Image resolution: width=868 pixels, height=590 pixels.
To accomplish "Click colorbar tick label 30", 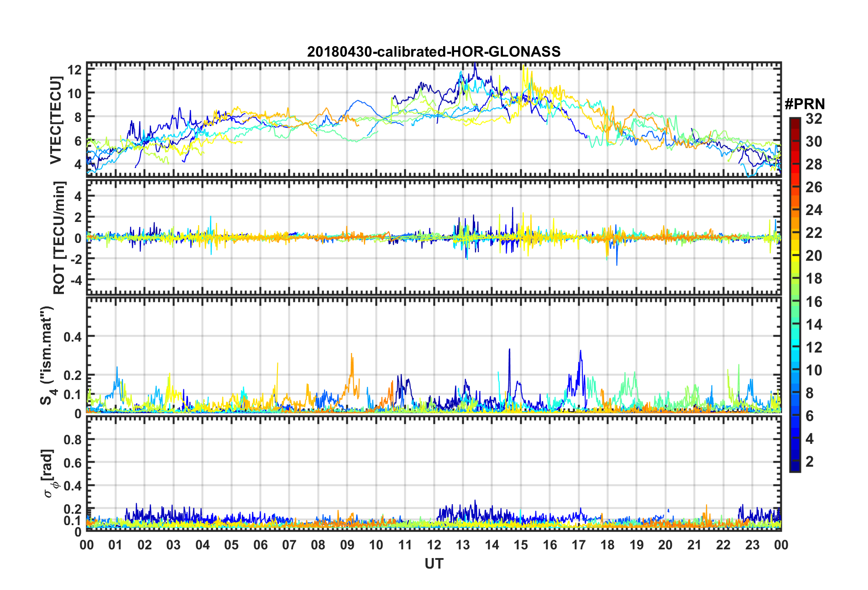I will pos(814,142).
